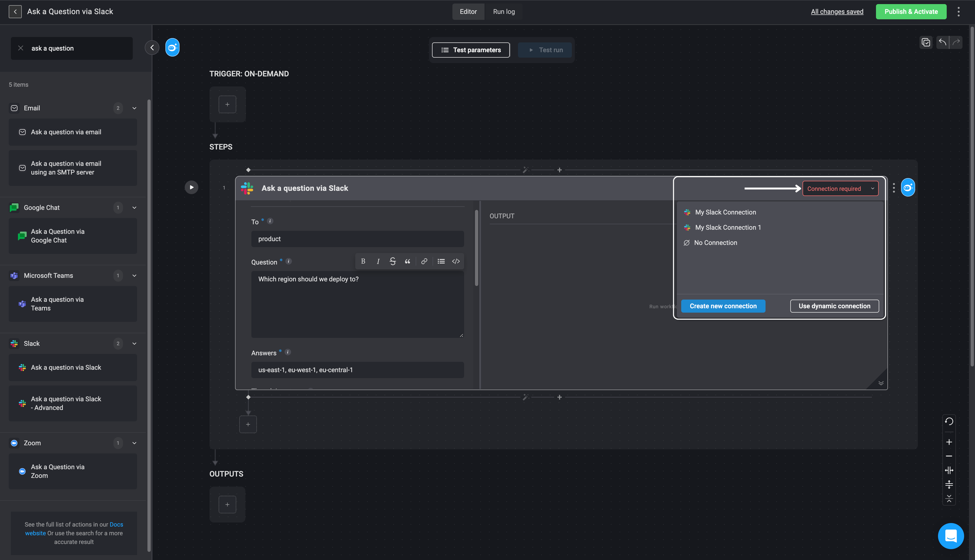Viewport: 975px width, 560px height.
Task: Click Publish & Activate
Action: tap(911, 11)
